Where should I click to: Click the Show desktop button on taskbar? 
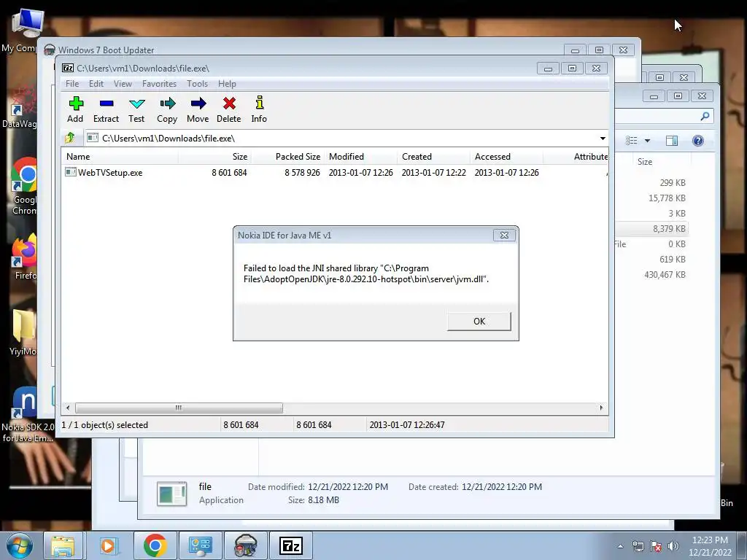(742, 545)
